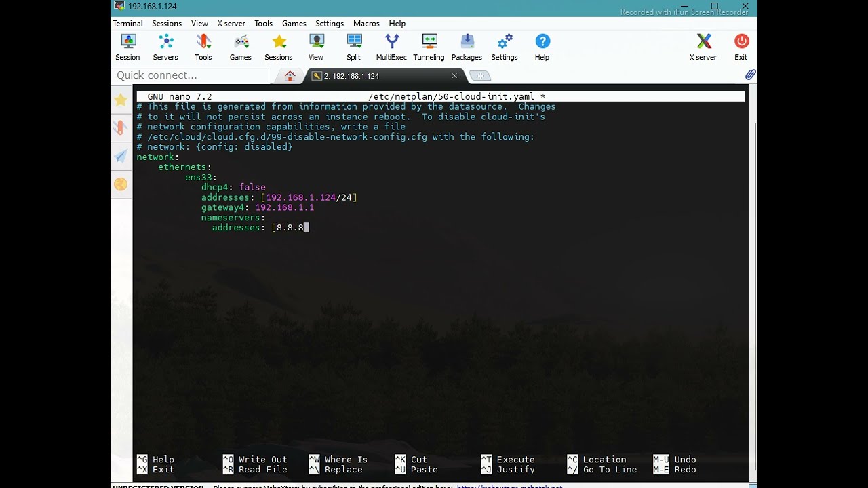This screenshot has height=488, width=868.
Task: Open the View menu
Action: (x=199, y=24)
